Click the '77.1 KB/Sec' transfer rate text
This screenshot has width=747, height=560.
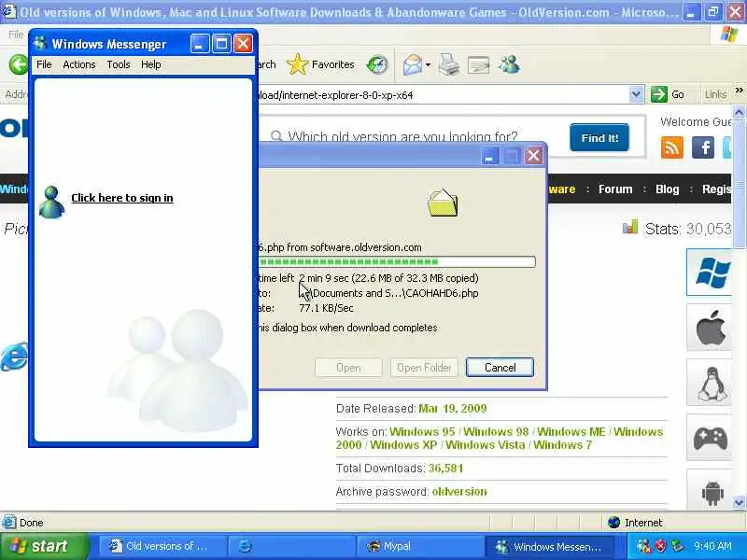pos(326,308)
